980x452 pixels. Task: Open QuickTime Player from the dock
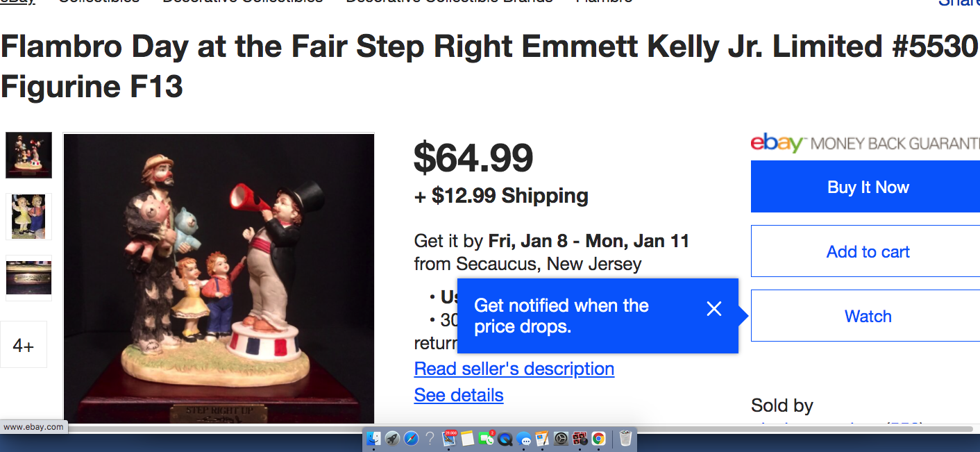505,439
